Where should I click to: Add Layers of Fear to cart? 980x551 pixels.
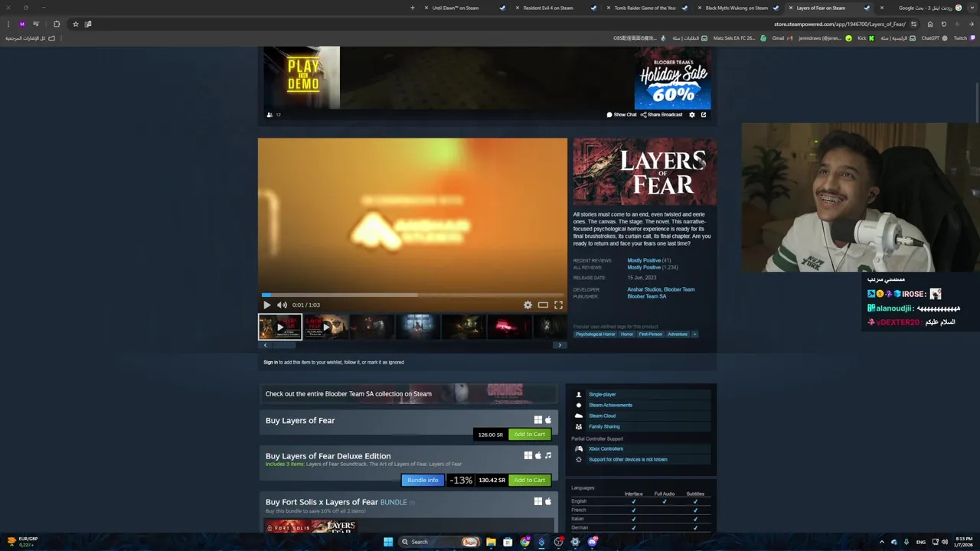coord(529,434)
